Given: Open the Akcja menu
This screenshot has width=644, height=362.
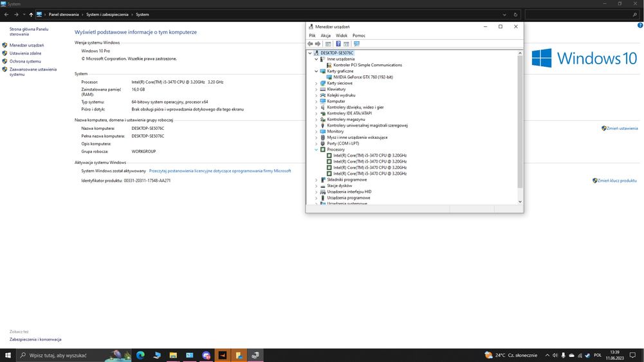Looking at the screenshot, I should [326, 36].
